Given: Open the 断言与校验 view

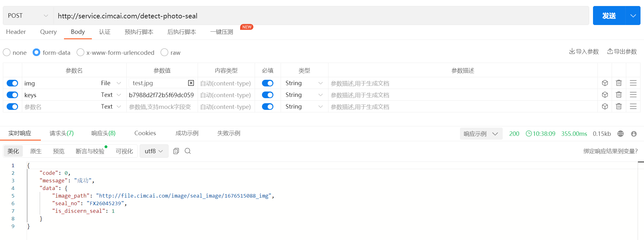Looking at the screenshot, I should [90, 151].
